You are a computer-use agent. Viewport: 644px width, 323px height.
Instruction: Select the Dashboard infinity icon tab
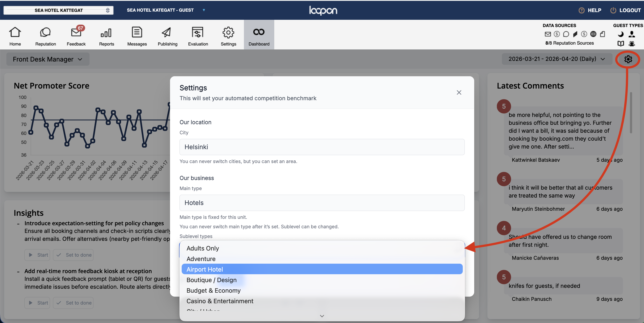click(x=259, y=35)
